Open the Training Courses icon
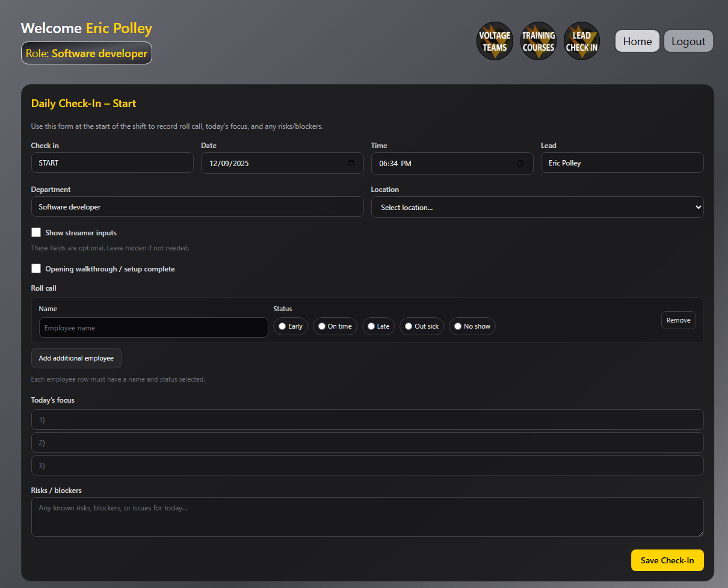Viewport: 728px width, 588px height. pyautogui.click(x=538, y=41)
